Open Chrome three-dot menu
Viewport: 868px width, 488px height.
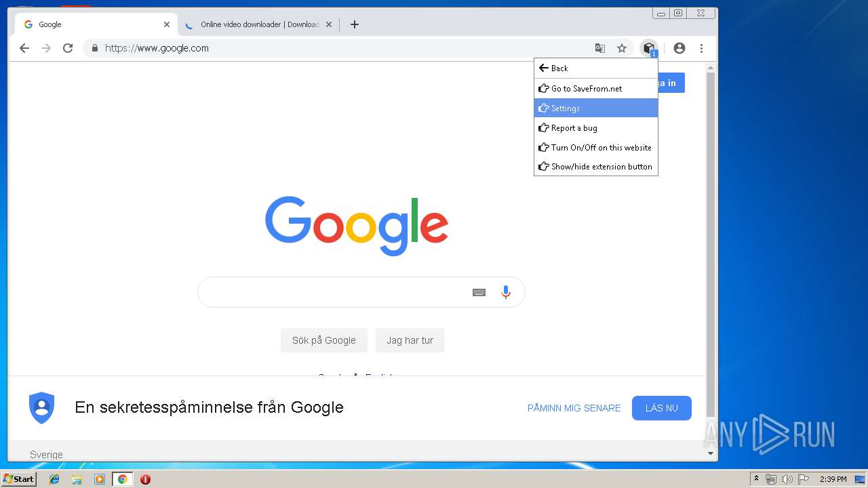tap(701, 48)
